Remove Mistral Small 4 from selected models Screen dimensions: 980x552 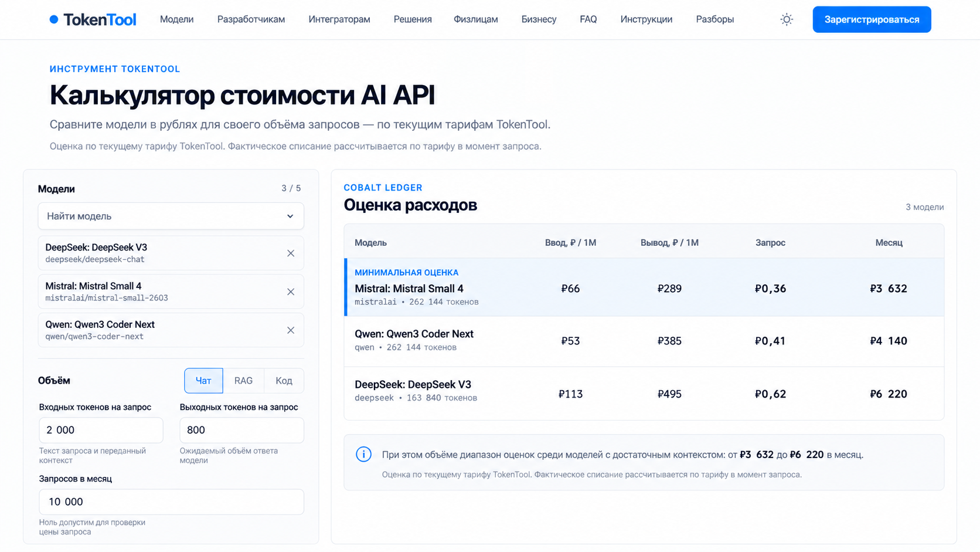point(291,292)
